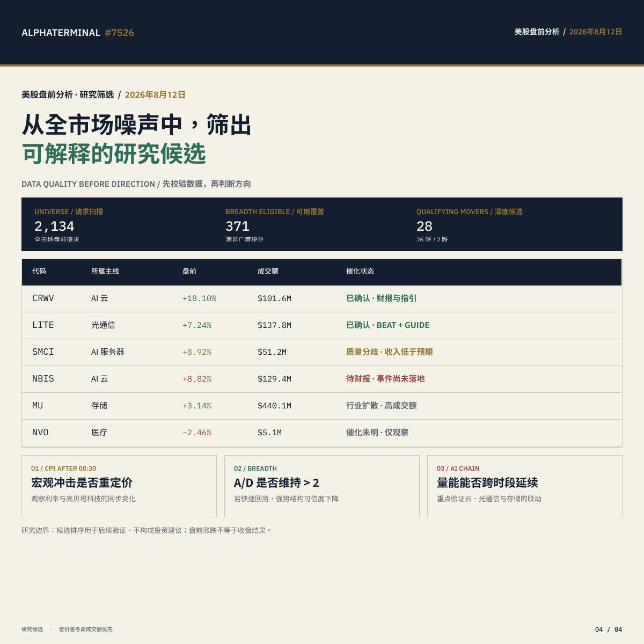Click the BREADTH ELIGIBLE / 可用覆盖 label
The width and height of the screenshot is (644, 644).
pyautogui.click(x=275, y=212)
